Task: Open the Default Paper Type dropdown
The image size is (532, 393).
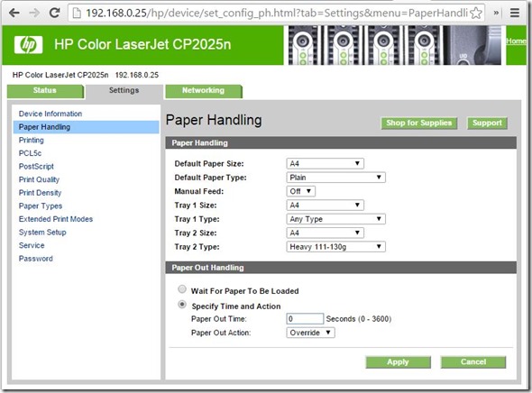Action: [336, 178]
